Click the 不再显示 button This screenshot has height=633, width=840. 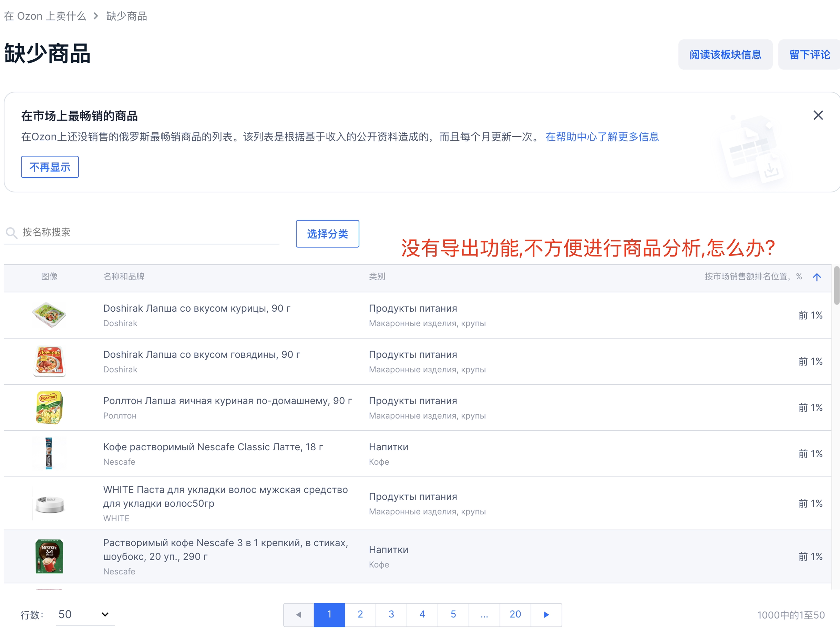pyautogui.click(x=50, y=167)
